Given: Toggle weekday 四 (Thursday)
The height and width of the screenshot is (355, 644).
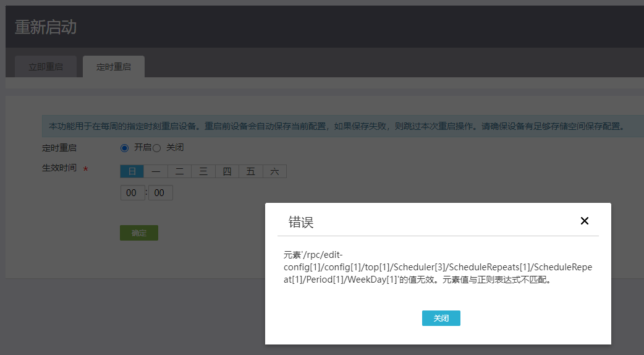Looking at the screenshot, I should point(227,171).
